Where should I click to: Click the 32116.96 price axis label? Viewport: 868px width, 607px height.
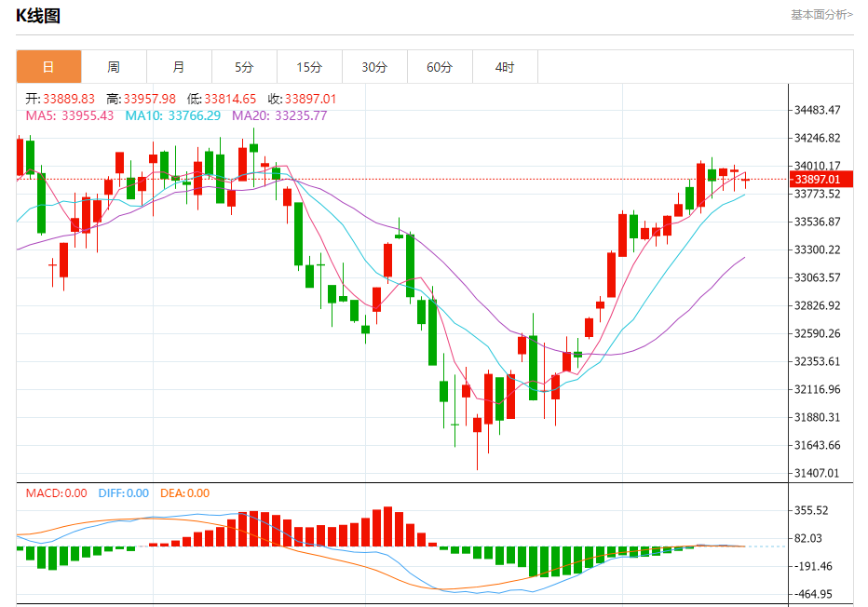(817, 389)
